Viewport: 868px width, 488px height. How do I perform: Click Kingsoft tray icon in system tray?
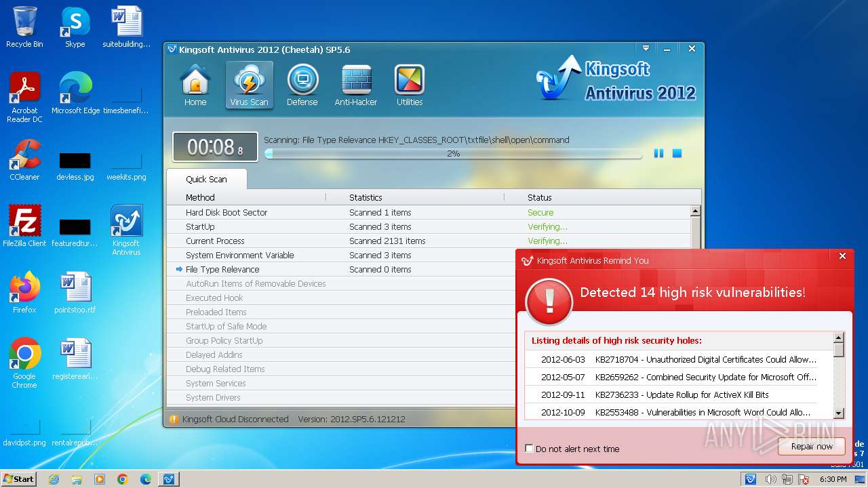751,479
